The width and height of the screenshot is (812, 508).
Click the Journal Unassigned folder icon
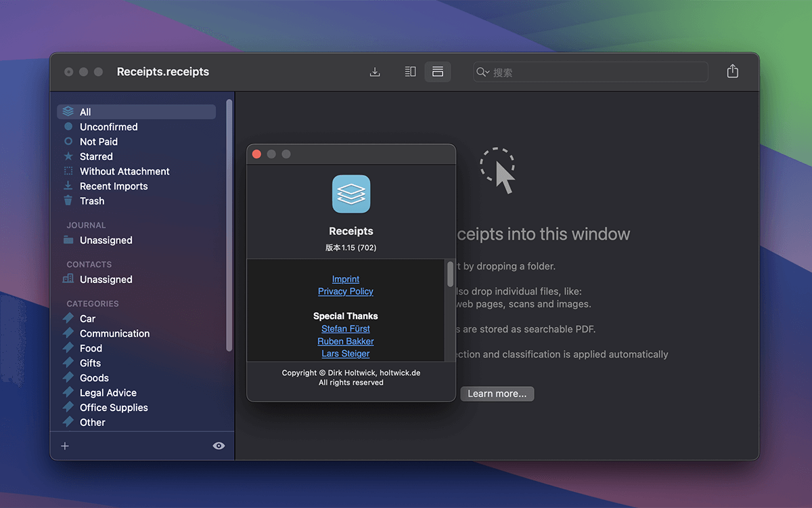coord(68,240)
